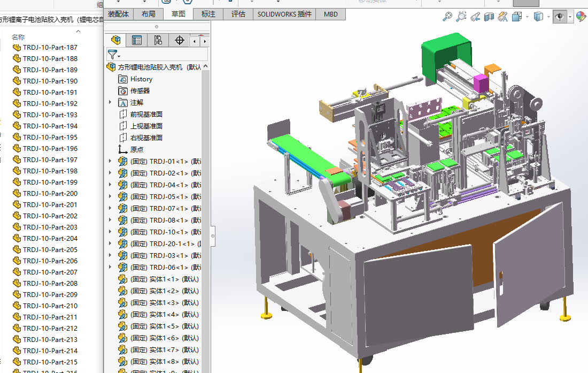Expand the 注解 annotations folder
The height and width of the screenshot is (373, 588).
tap(111, 102)
